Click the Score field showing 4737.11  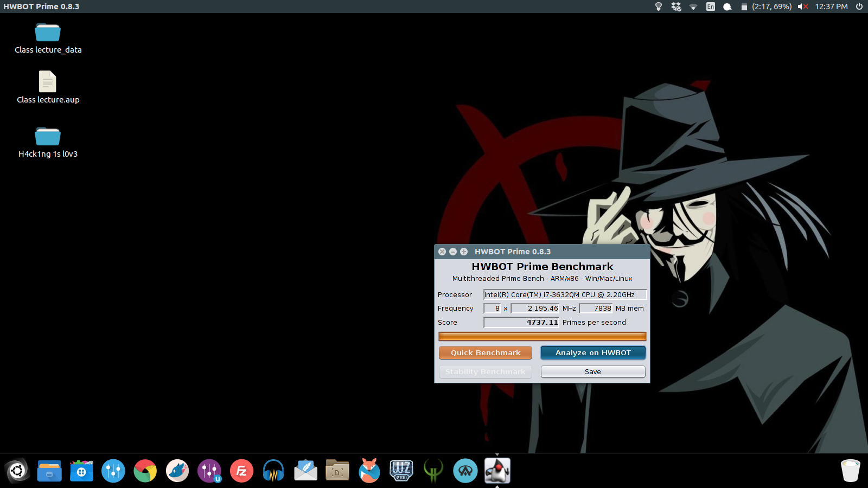[521, 322]
